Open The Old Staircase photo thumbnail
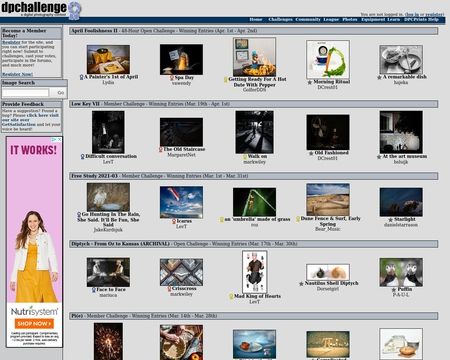Image resolution: width=450 pixels, height=360 pixels. point(181,132)
